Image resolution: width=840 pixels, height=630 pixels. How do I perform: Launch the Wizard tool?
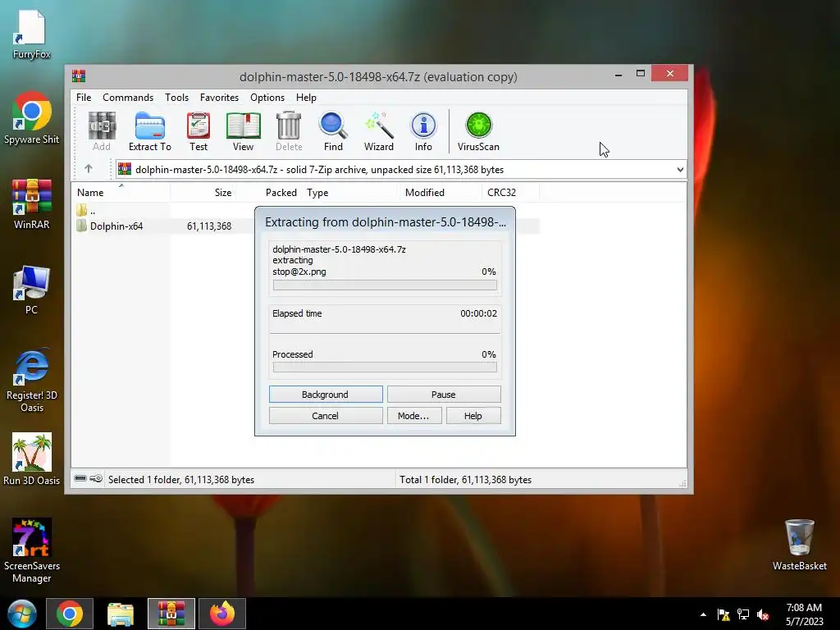tap(379, 131)
